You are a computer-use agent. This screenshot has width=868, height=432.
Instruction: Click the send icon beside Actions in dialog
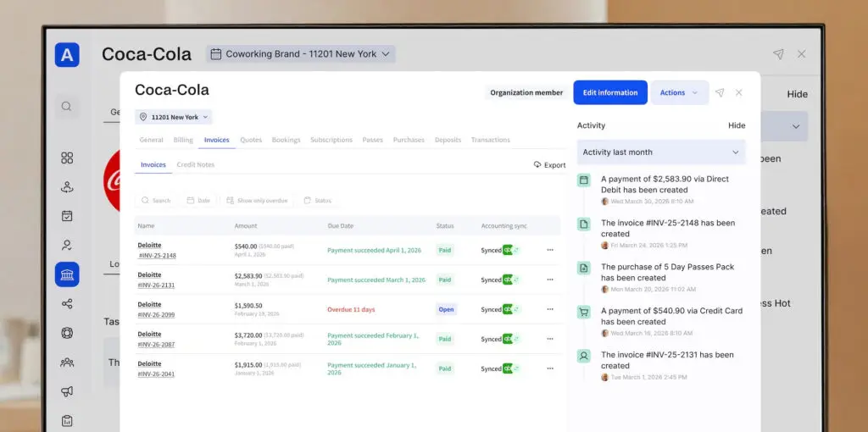719,93
